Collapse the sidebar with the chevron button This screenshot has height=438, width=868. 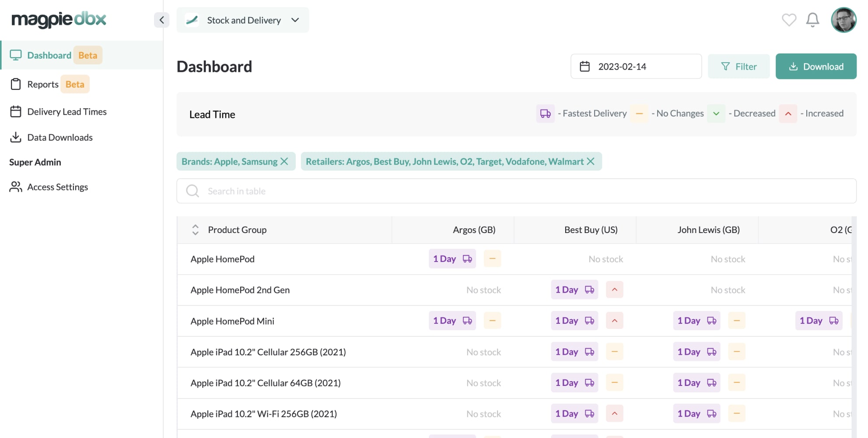tap(161, 20)
